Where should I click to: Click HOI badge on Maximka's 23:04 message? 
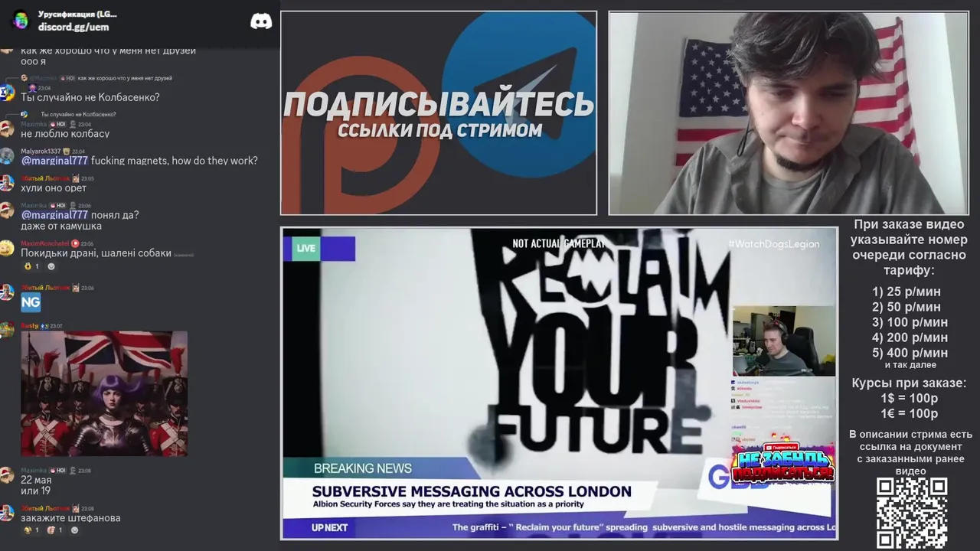coord(58,124)
